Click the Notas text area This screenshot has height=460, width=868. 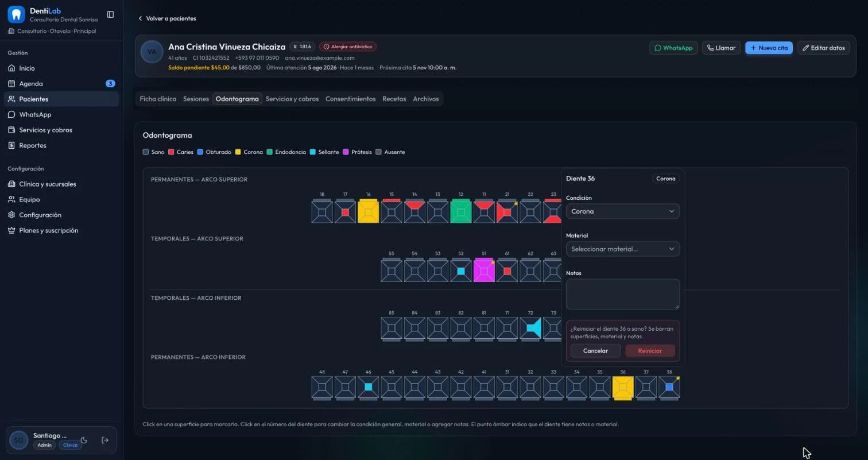(622, 294)
